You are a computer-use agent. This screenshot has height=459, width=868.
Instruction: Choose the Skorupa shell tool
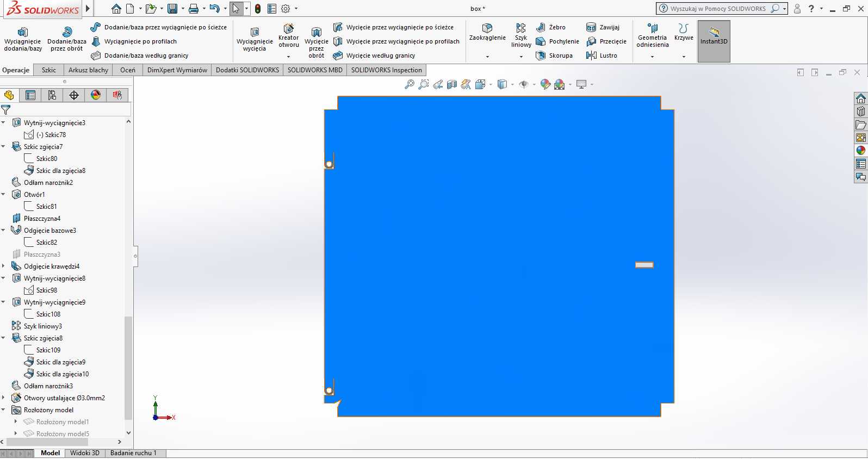coord(554,55)
